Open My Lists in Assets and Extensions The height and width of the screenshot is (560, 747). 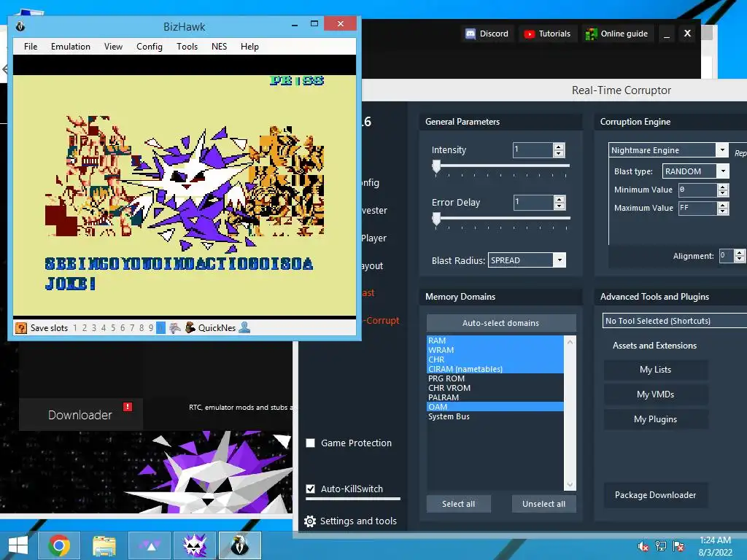tap(656, 370)
